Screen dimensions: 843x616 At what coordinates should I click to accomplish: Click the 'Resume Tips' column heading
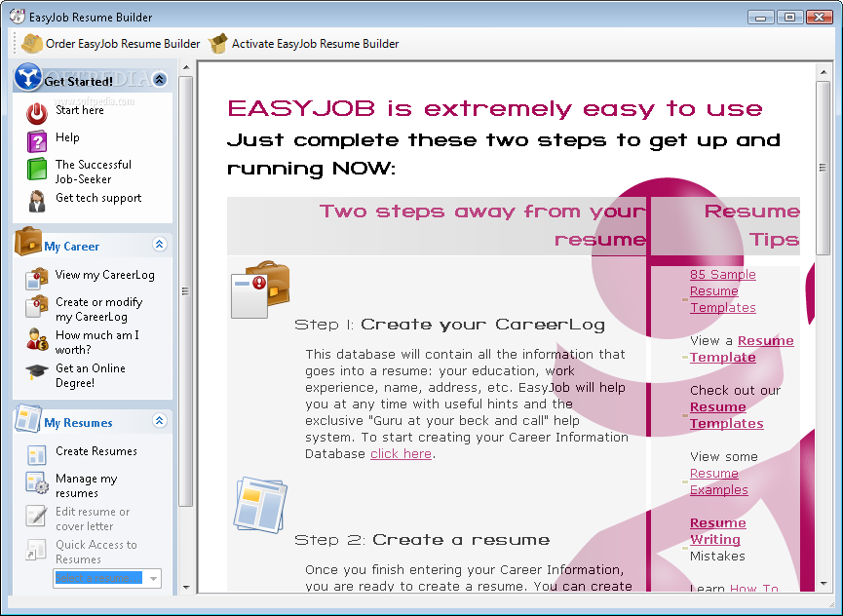752,225
